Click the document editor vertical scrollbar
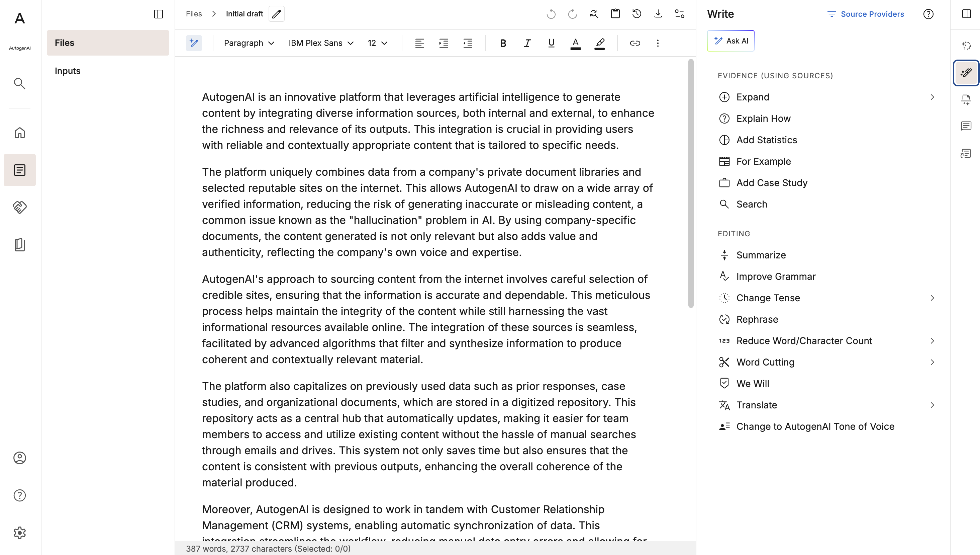The width and height of the screenshot is (980, 555). pyautogui.click(x=691, y=184)
